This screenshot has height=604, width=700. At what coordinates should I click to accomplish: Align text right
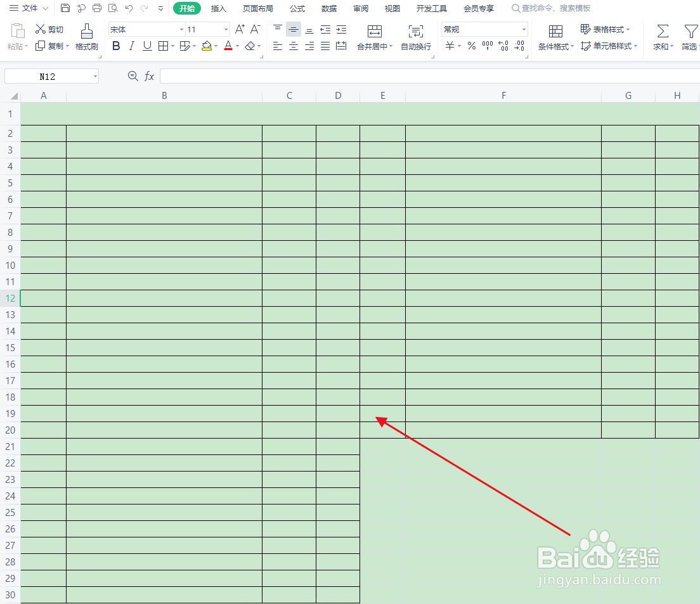(x=309, y=46)
